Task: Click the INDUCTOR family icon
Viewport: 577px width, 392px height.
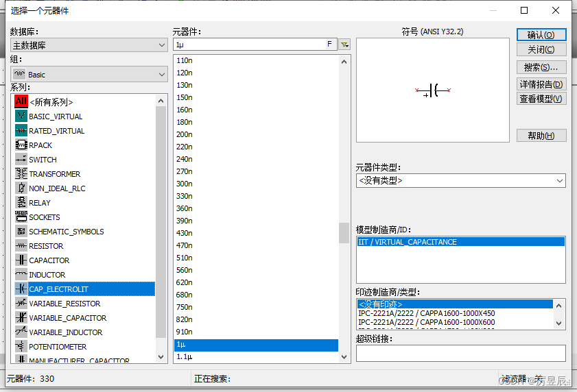Action: (x=21, y=275)
